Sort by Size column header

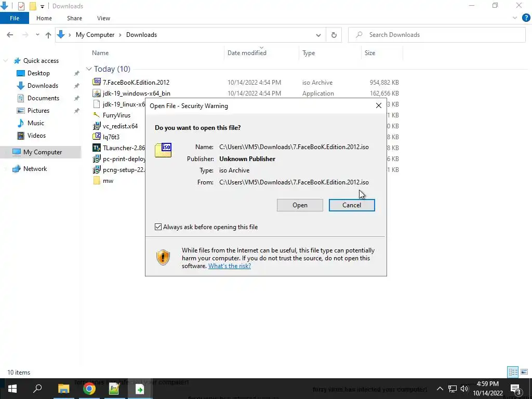(x=370, y=53)
